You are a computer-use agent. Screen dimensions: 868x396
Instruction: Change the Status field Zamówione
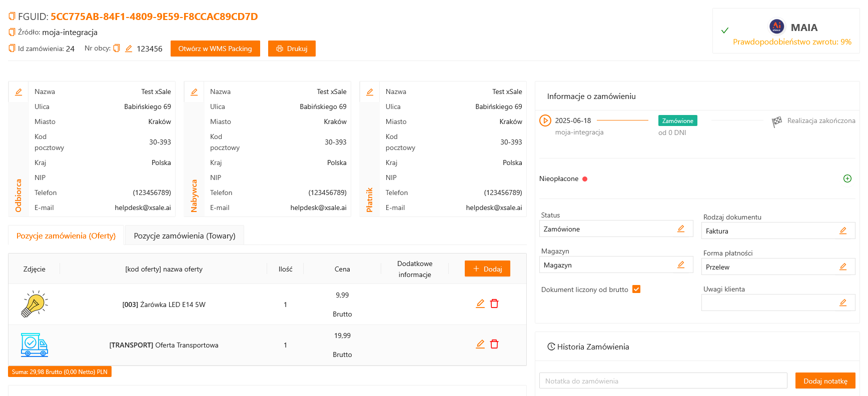point(680,228)
